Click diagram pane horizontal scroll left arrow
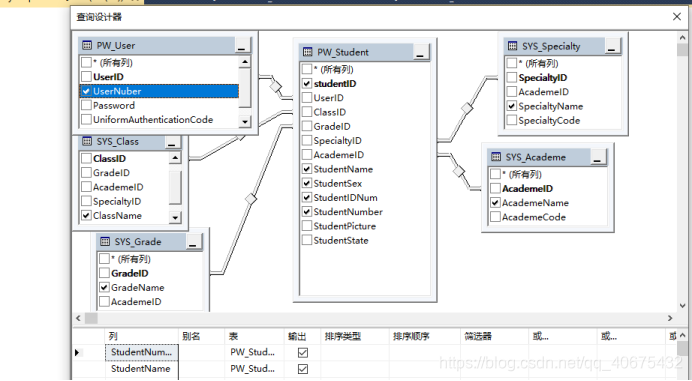692x381 pixels. point(78,318)
